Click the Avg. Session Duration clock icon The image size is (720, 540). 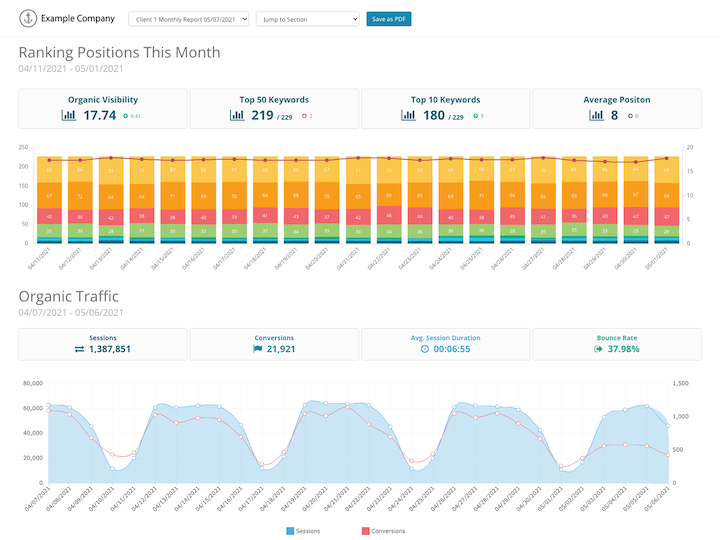point(425,349)
